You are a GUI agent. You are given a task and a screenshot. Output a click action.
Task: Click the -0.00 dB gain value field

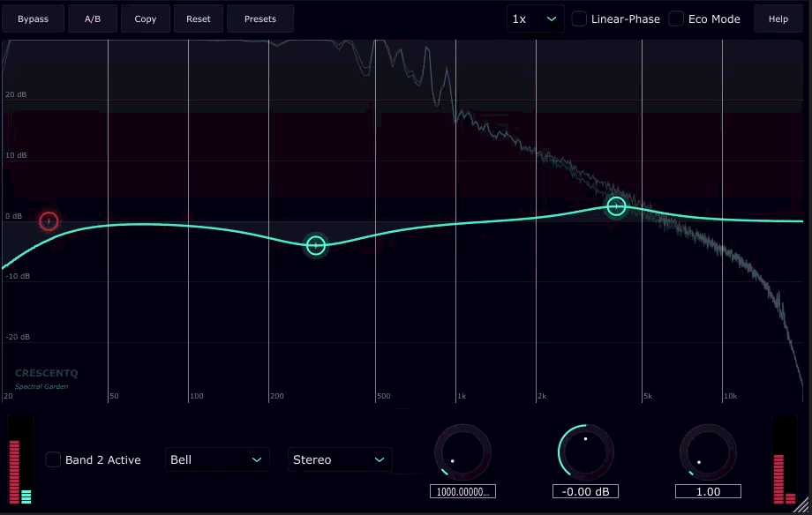pos(586,491)
